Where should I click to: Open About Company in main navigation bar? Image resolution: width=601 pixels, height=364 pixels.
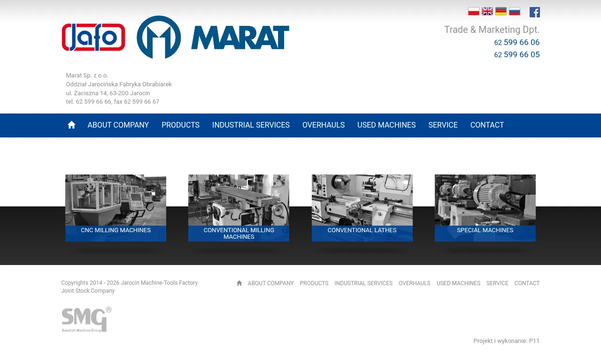118,125
